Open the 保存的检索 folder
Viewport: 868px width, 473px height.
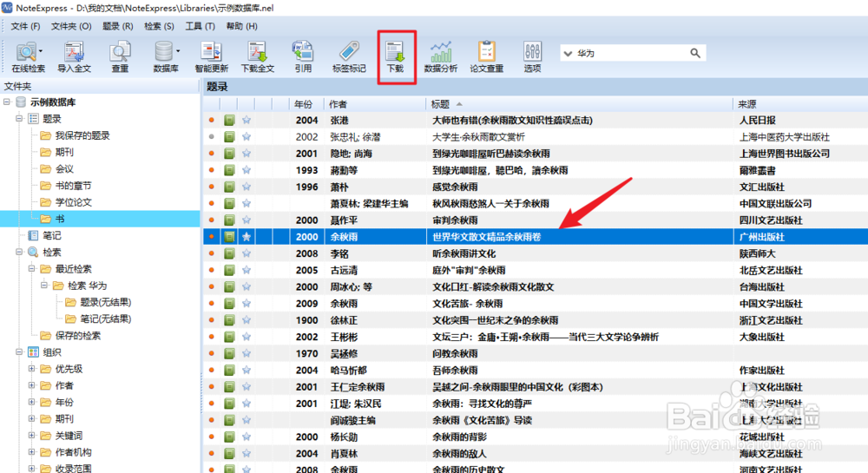[x=77, y=336]
